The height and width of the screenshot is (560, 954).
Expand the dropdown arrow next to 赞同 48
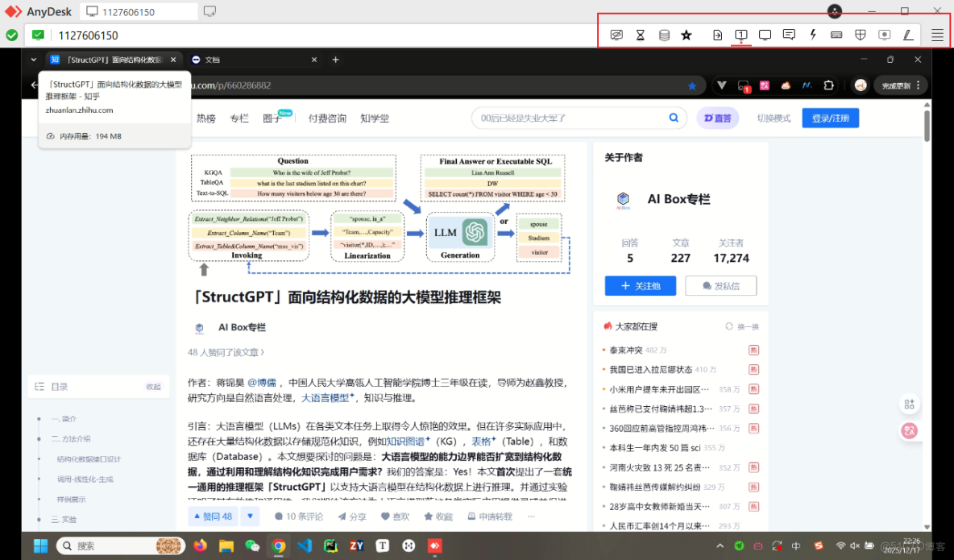click(x=250, y=515)
